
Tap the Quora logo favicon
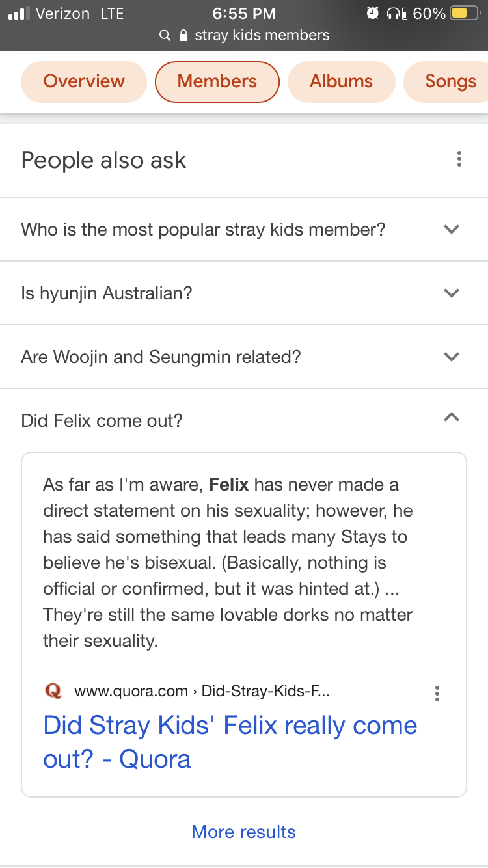(x=53, y=691)
